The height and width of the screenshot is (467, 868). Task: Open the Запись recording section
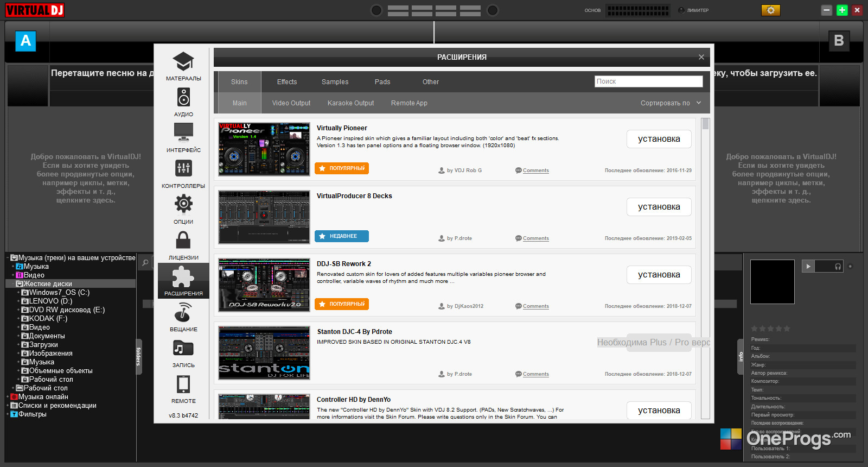(183, 353)
